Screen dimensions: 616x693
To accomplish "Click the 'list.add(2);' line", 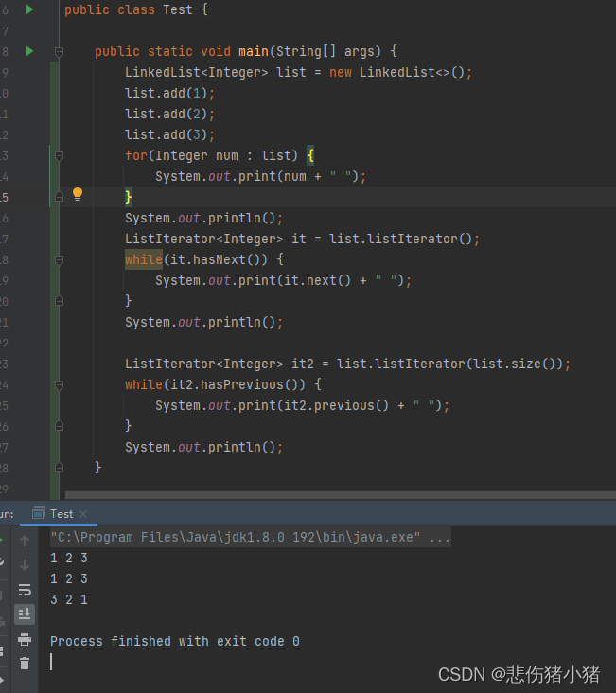I will pyautogui.click(x=169, y=114).
